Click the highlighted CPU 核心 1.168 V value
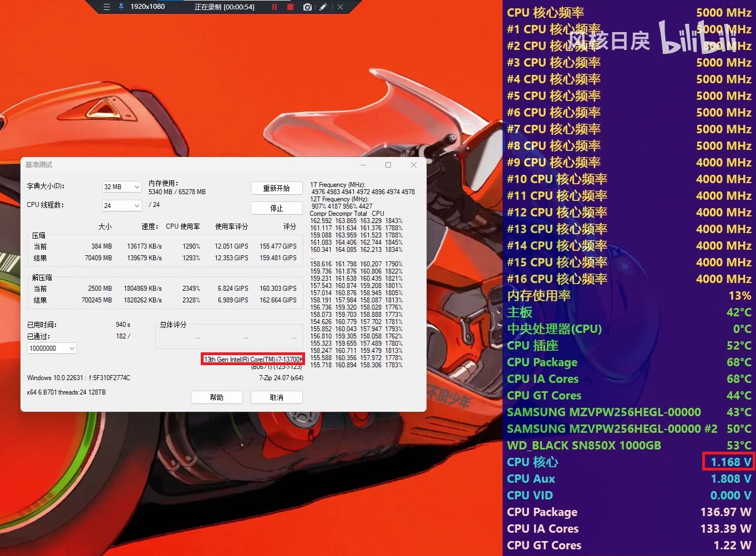 click(x=728, y=462)
